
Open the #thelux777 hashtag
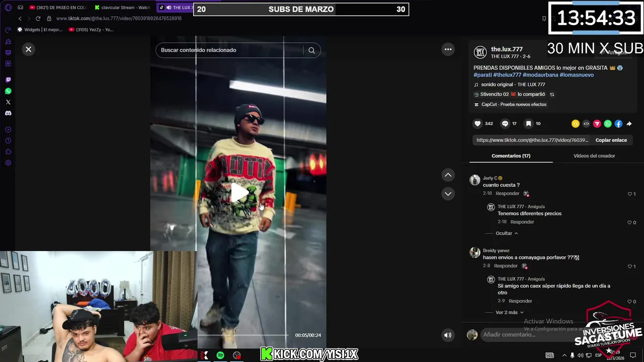(507, 75)
